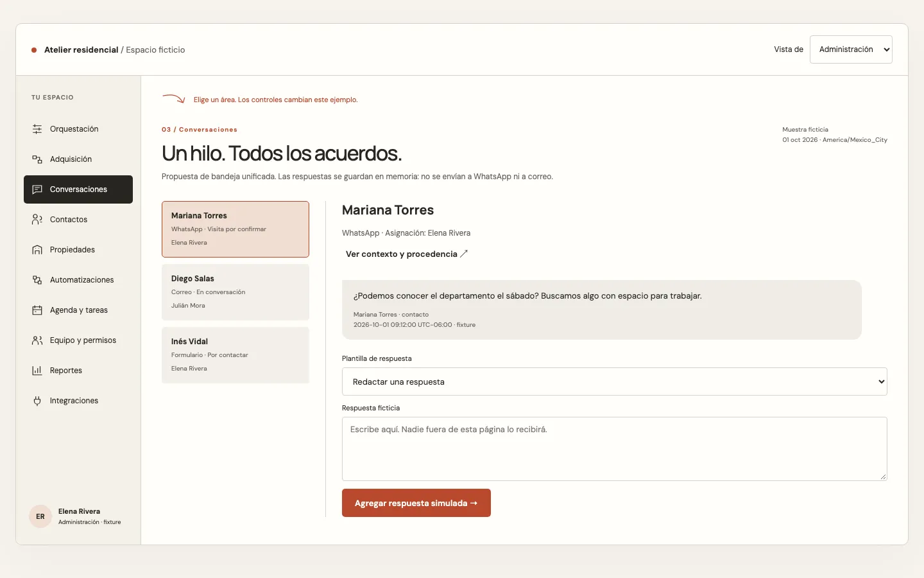924x578 pixels.
Task: Expand the Plantilla de respuesta dropdown
Action: click(615, 381)
